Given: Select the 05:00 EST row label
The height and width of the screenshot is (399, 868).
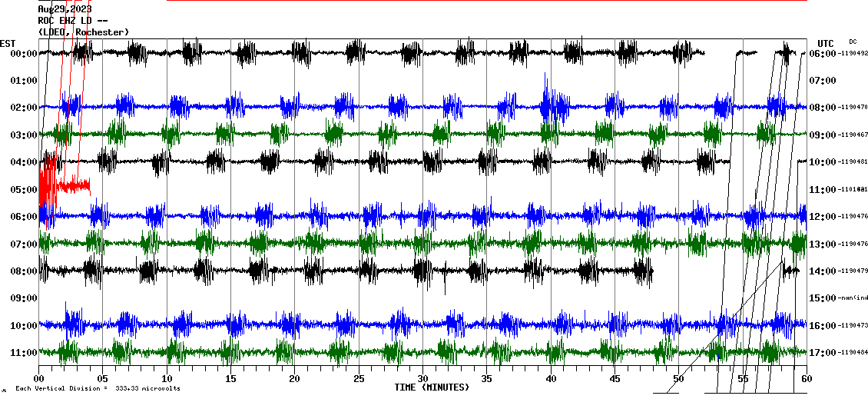Looking at the screenshot, I should pyautogui.click(x=18, y=189).
